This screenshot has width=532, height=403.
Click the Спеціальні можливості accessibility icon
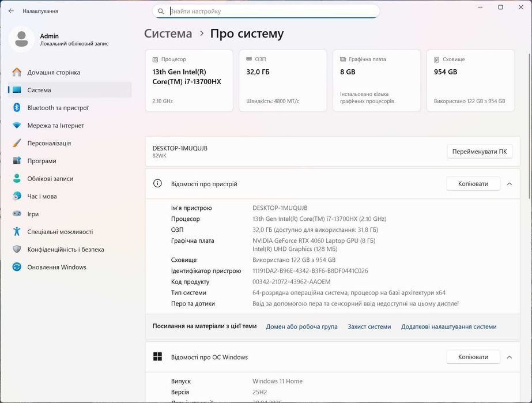point(17,232)
